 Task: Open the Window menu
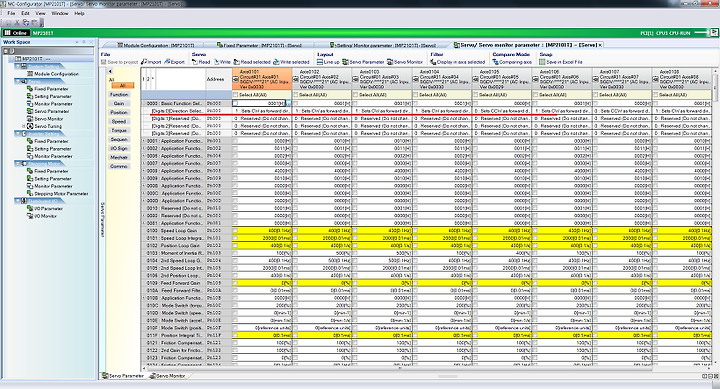[60, 13]
